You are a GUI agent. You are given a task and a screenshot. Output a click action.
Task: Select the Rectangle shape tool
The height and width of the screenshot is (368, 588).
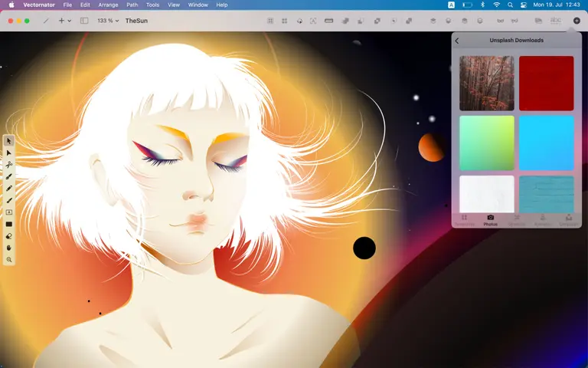tap(9, 224)
